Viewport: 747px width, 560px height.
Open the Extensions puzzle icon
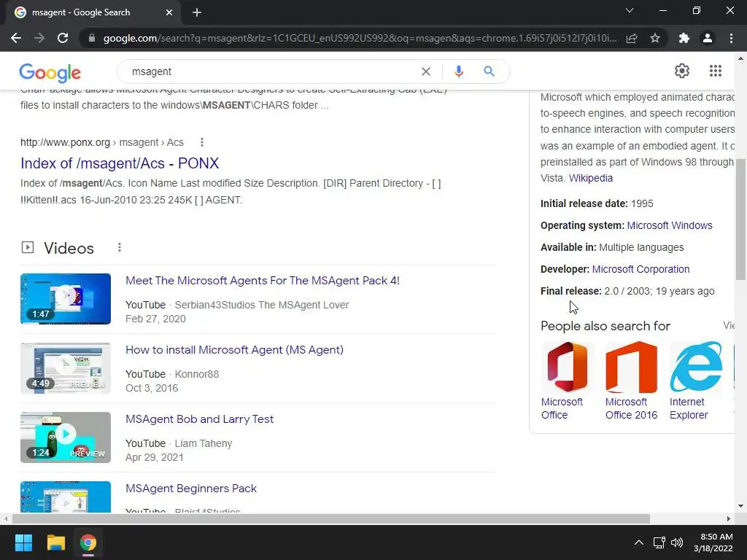pyautogui.click(x=684, y=38)
